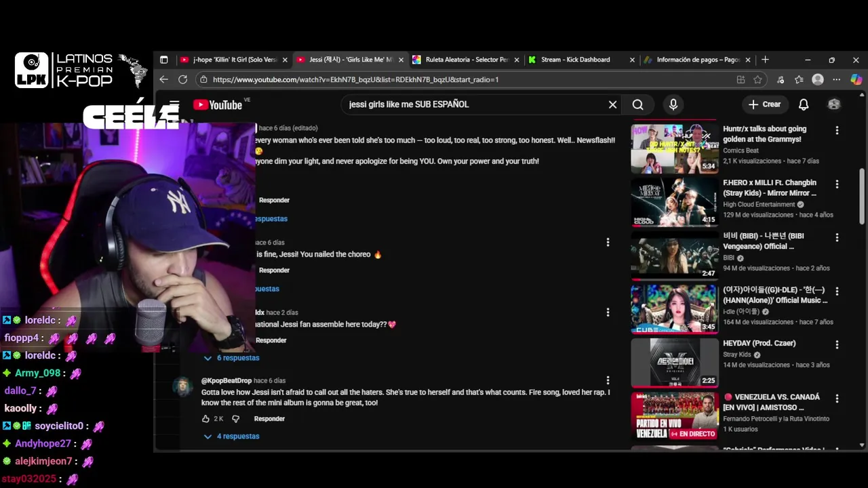Image resolution: width=868 pixels, height=488 pixels.
Task: Open options menu for Huntr/x video
Action: [x=837, y=130]
